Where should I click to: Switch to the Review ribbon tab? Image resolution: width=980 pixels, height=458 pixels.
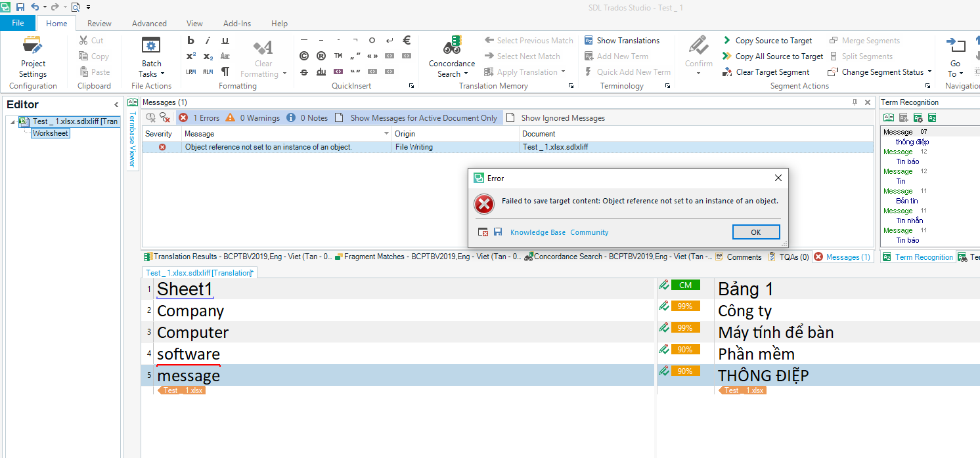point(99,23)
